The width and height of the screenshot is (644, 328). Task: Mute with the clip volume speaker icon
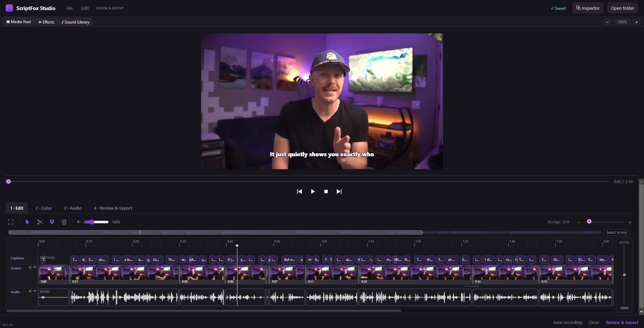(x=79, y=222)
